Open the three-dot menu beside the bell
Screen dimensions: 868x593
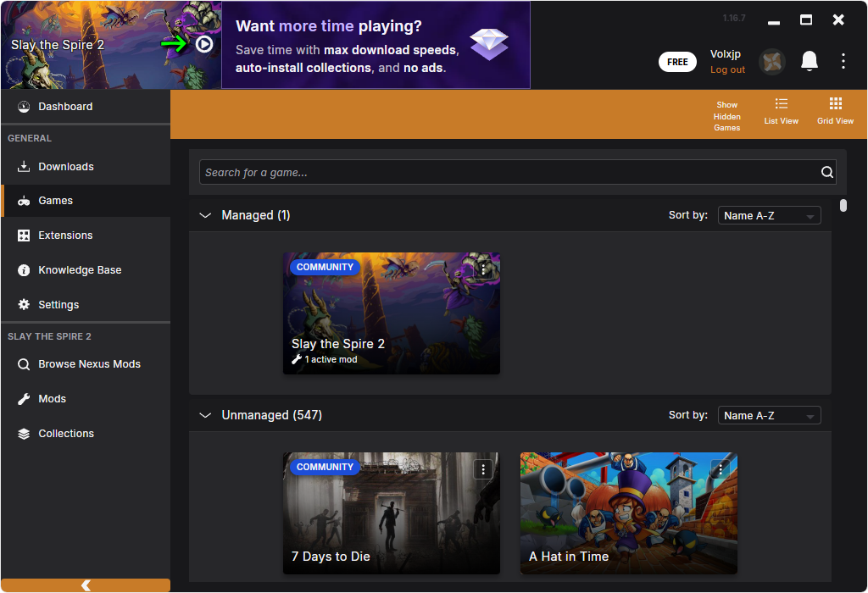843,61
